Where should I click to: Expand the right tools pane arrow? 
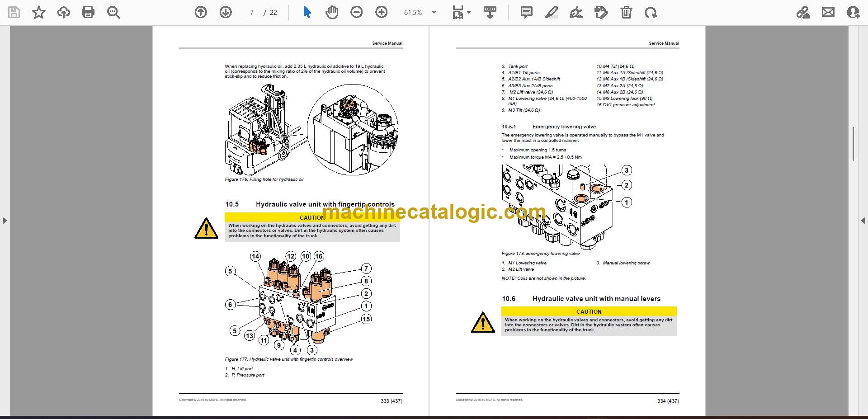click(863, 221)
